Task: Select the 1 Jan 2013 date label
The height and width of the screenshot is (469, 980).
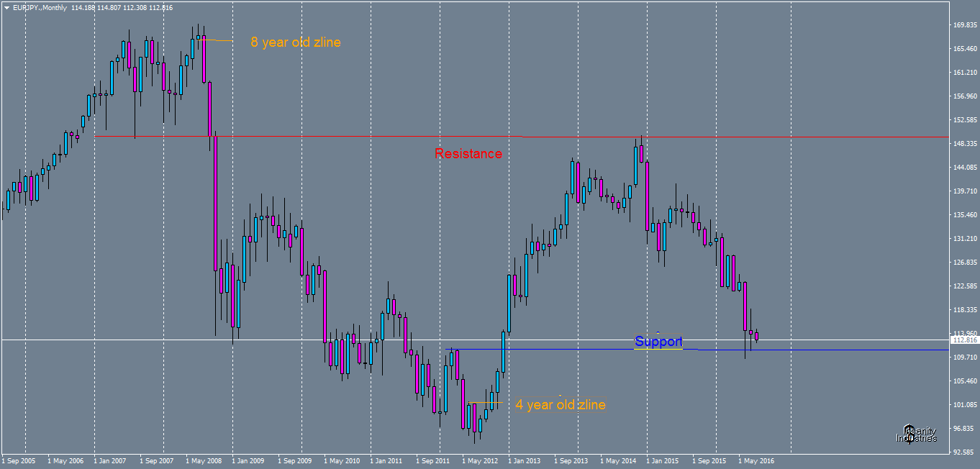Action: (x=525, y=460)
